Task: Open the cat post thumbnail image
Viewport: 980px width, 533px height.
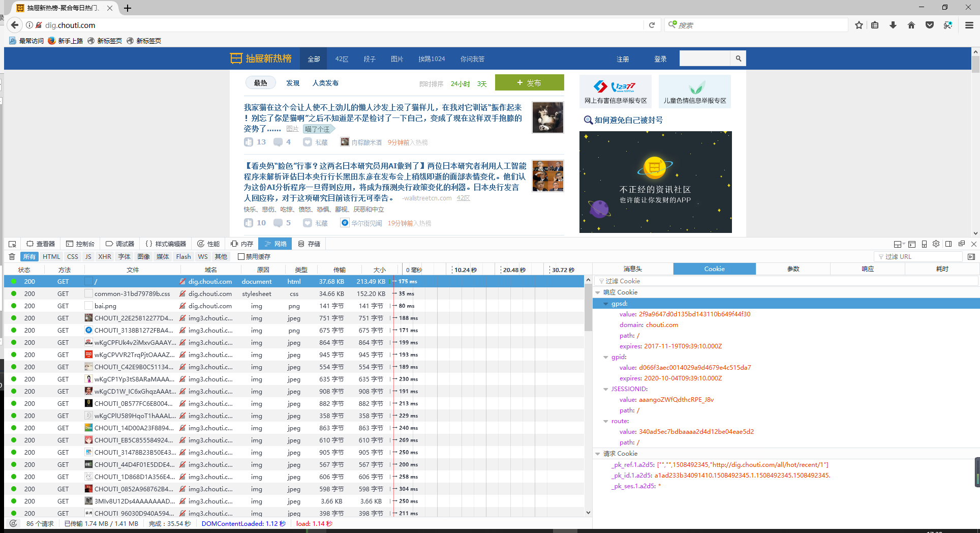Action: (548, 117)
